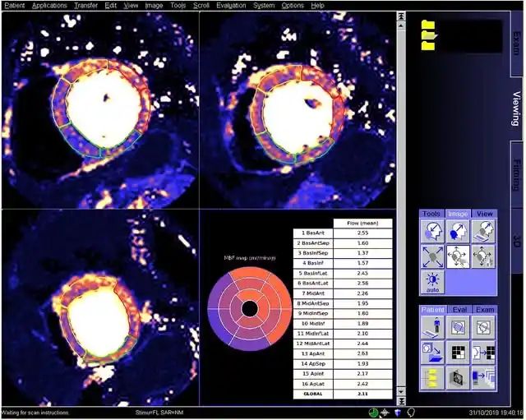This screenshot has width=526, height=420.
Task: Select the bottom-left apical slice image
Action: (100, 307)
